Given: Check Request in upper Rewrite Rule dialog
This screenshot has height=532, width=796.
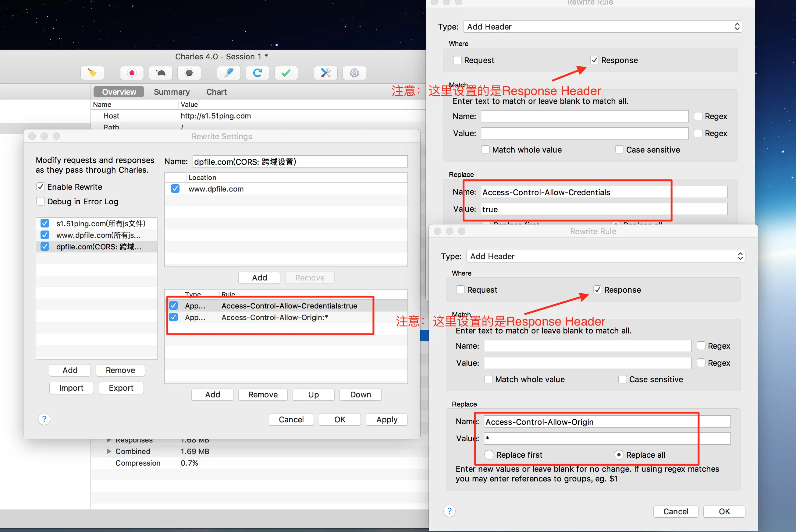Looking at the screenshot, I should [x=457, y=60].
